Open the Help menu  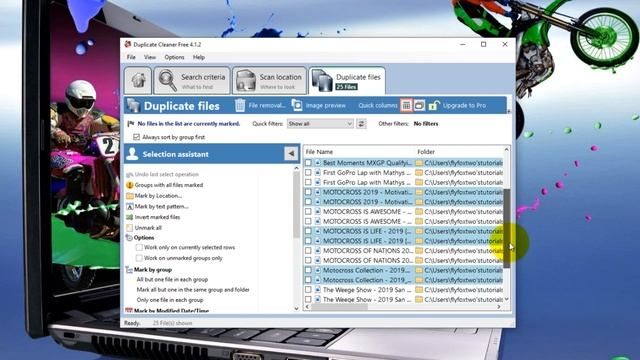coord(199,57)
